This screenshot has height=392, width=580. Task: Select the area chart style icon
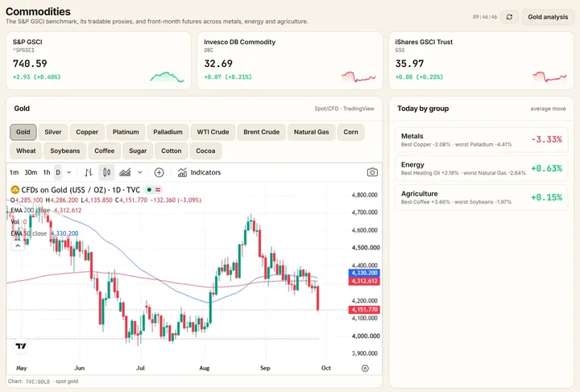[x=125, y=172]
